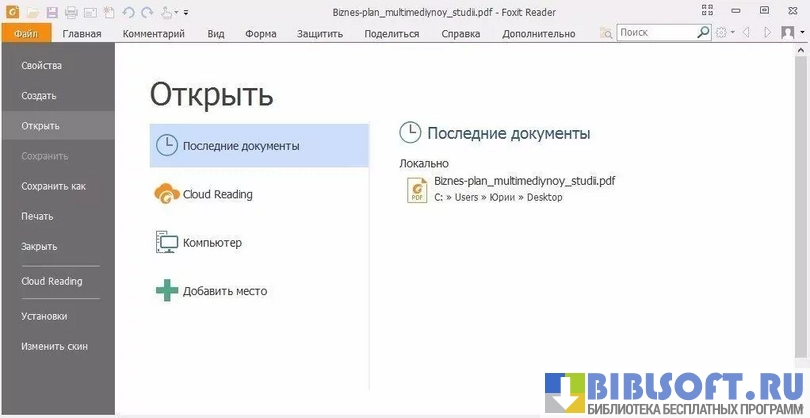This screenshot has width=810, height=418.
Task: Click the undo arrow icon
Action: (128, 12)
